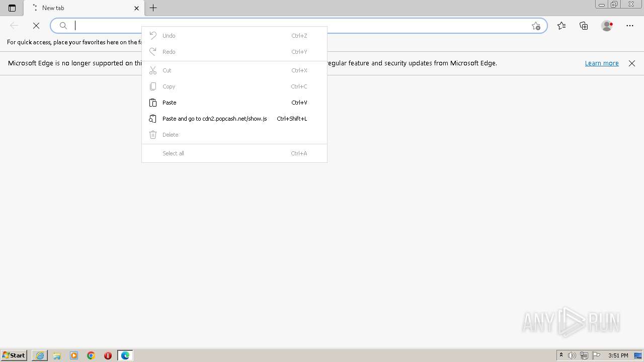644x362 pixels.
Task: Launch Opera from taskbar
Action: tap(108, 355)
